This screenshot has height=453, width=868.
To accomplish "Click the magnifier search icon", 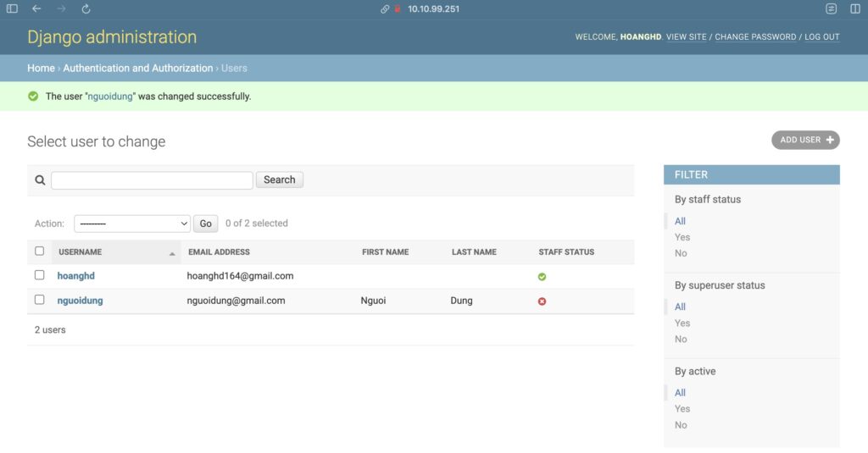I will point(40,180).
